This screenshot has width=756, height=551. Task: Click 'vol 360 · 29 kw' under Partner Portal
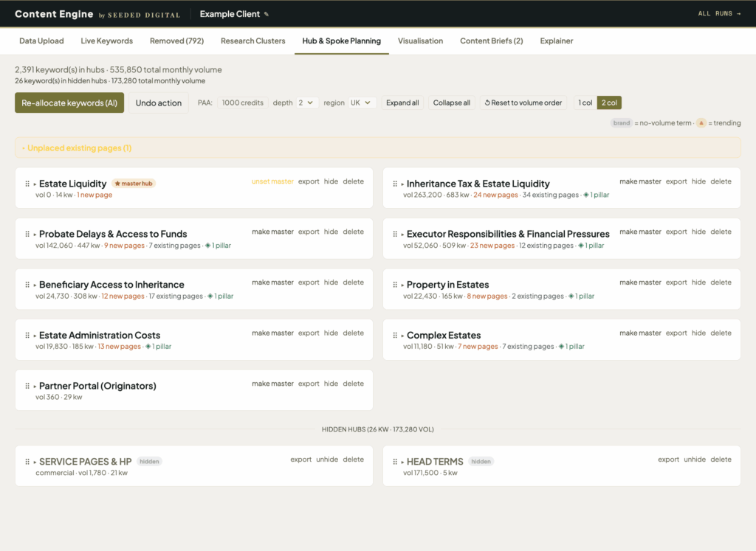59,398
